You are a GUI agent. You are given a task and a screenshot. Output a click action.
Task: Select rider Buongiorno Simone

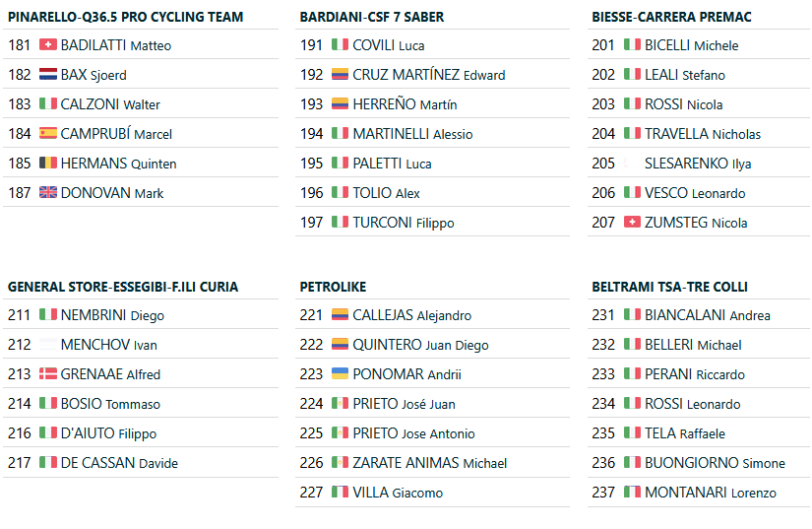[x=715, y=463]
